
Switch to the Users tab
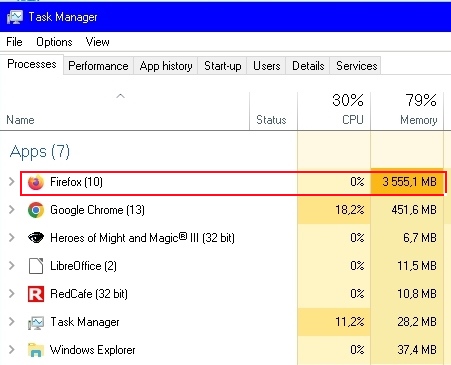pos(267,66)
